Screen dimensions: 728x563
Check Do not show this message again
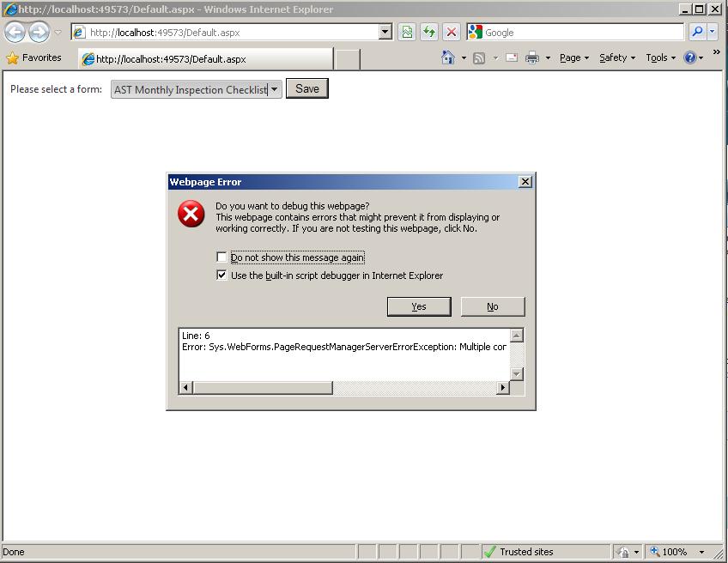pos(221,257)
